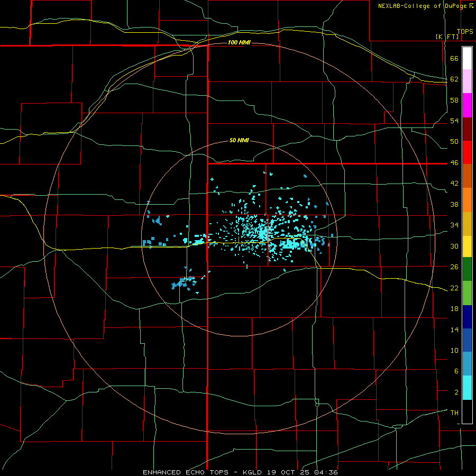This screenshot has width=476, height=476.
Task: Click the "14" legend value
Action: (454, 329)
